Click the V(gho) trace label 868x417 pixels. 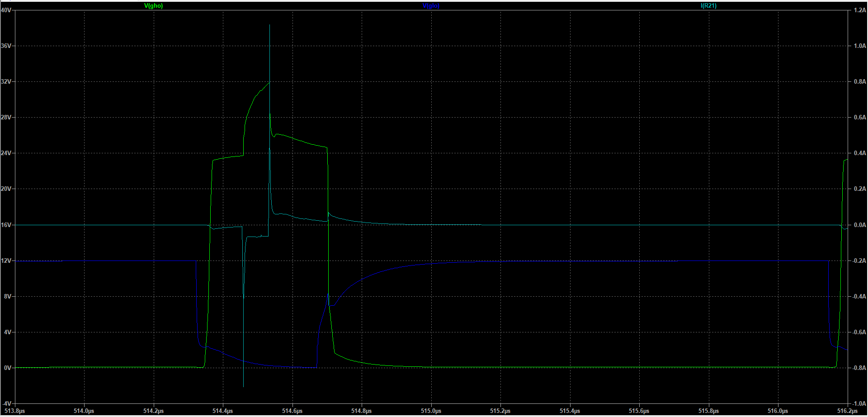tap(153, 6)
